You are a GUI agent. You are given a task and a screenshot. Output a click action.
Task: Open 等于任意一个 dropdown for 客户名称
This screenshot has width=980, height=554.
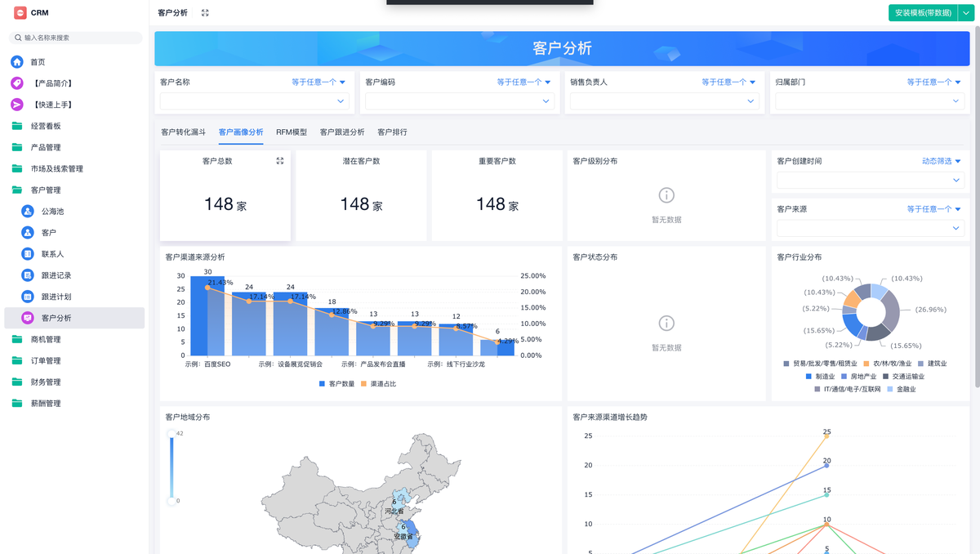[x=318, y=82]
